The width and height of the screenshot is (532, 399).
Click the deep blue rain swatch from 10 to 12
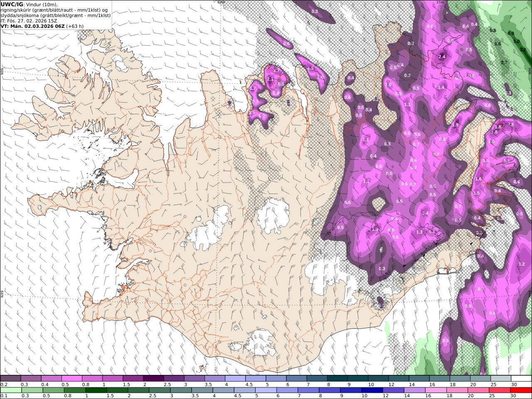(372, 390)
